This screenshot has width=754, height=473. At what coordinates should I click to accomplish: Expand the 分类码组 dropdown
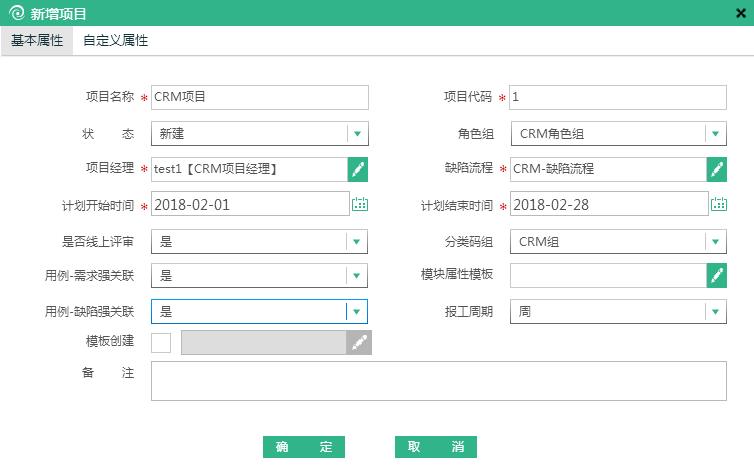tap(716, 241)
